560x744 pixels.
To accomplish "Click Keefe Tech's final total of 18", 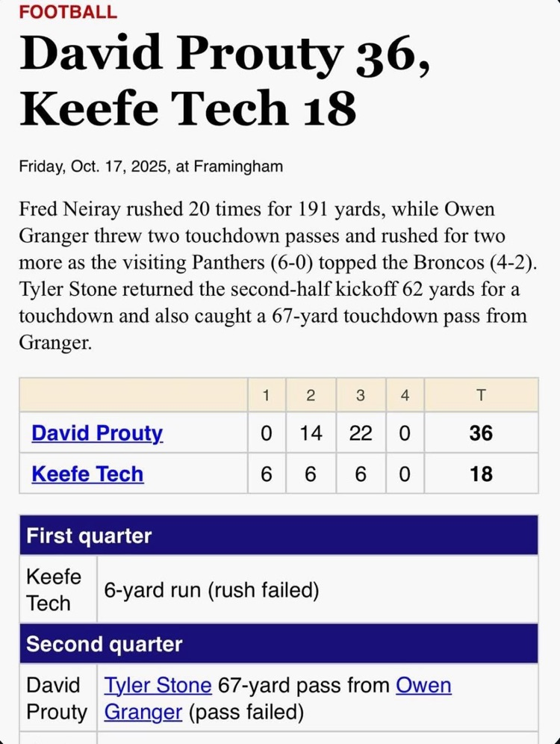I will click(481, 474).
